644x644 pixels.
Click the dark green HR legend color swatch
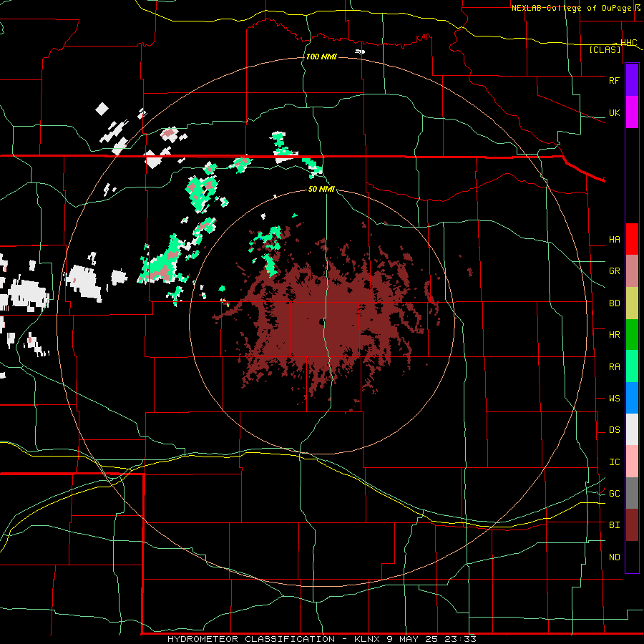632,334
